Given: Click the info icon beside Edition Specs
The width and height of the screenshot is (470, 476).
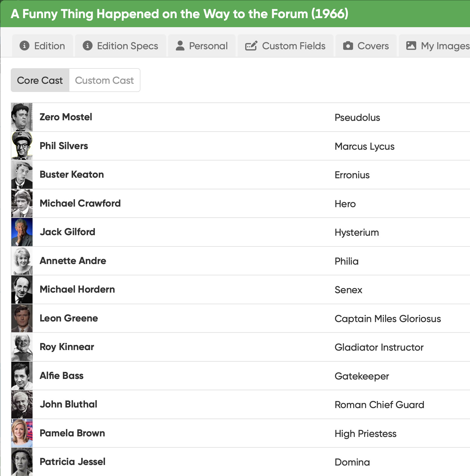Looking at the screenshot, I should pyautogui.click(x=87, y=46).
